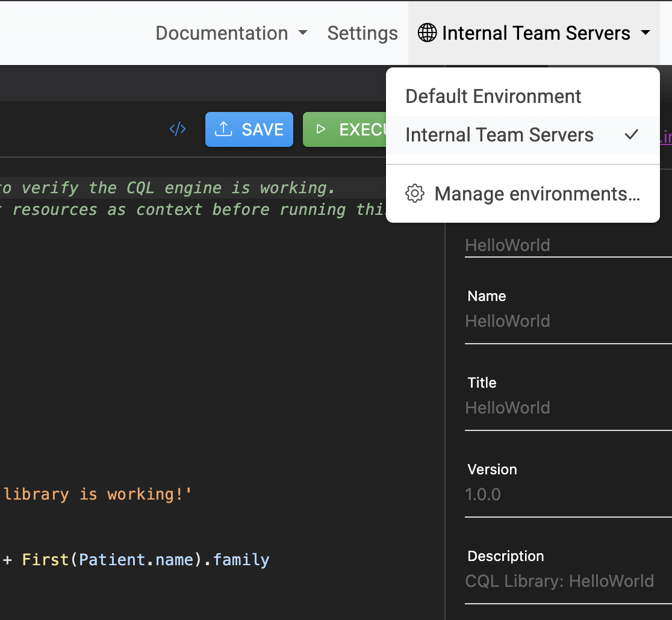Click the Description field with CQL Library: HelloWorld

(x=568, y=581)
